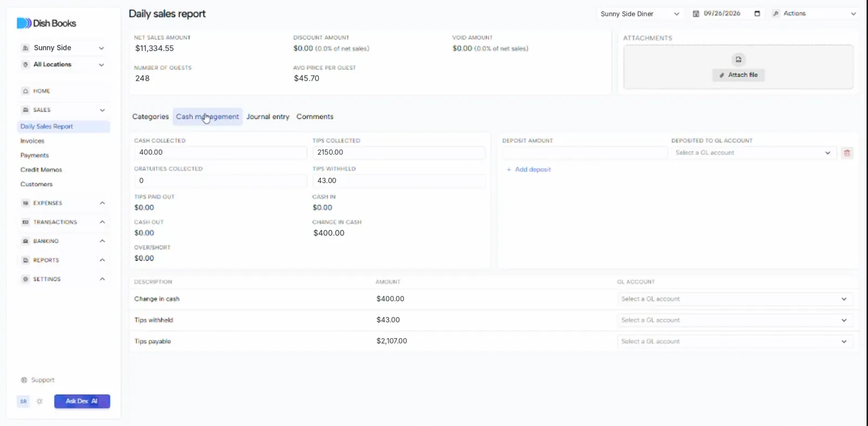The height and width of the screenshot is (426, 868).
Task: Switch to the Comments tab
Action: [315, 117]
